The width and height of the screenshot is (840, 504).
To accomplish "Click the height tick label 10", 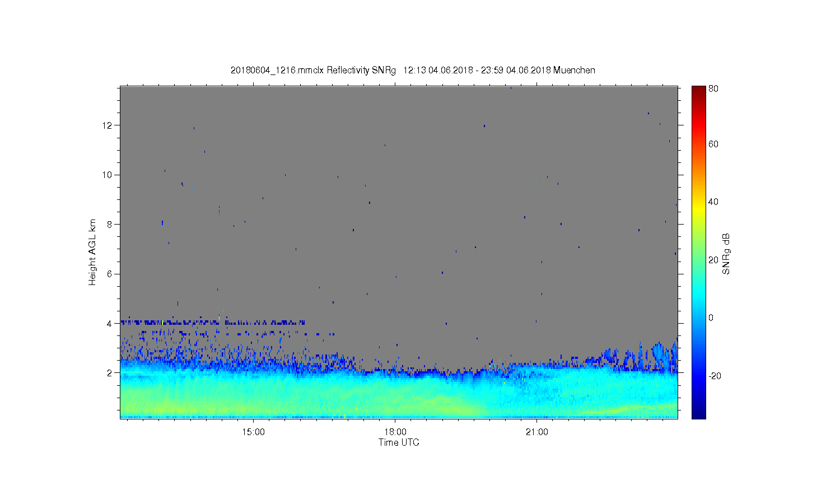I will click(x=108, y=175).
